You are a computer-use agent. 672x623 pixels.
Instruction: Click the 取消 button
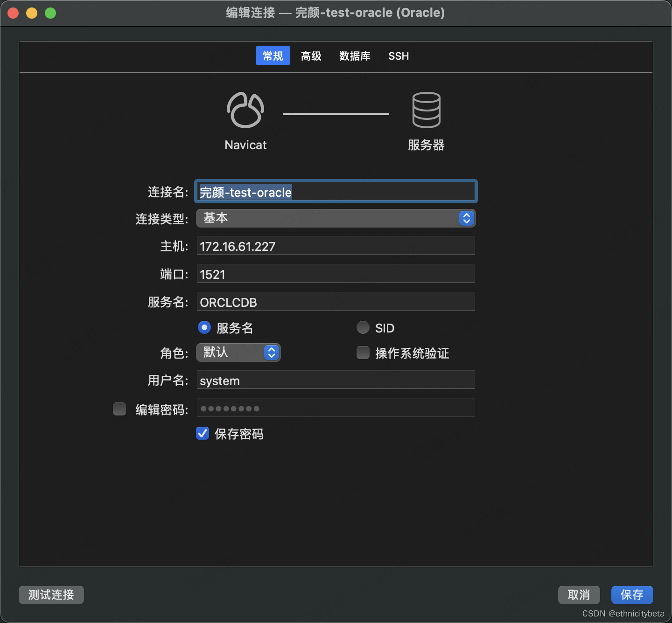(x=579, y=595)
